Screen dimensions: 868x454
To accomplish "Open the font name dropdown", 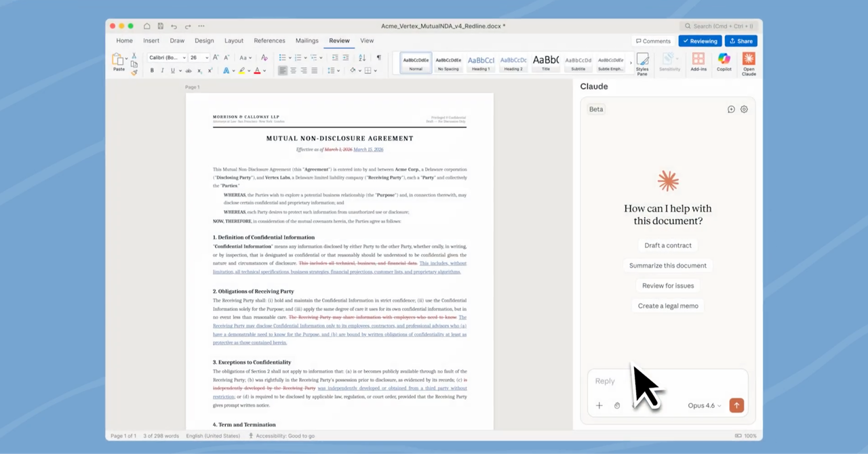I will [x=184, y=58].
